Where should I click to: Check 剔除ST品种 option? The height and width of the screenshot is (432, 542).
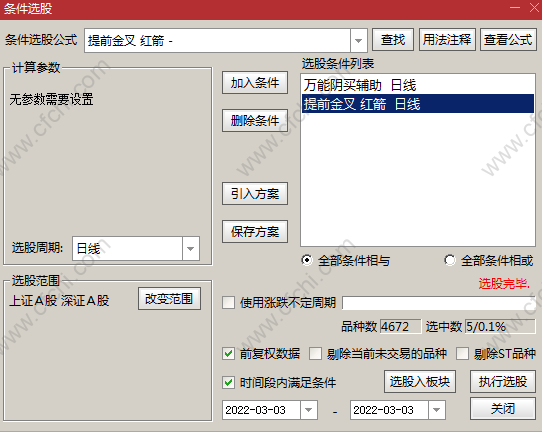coord(462,354)
